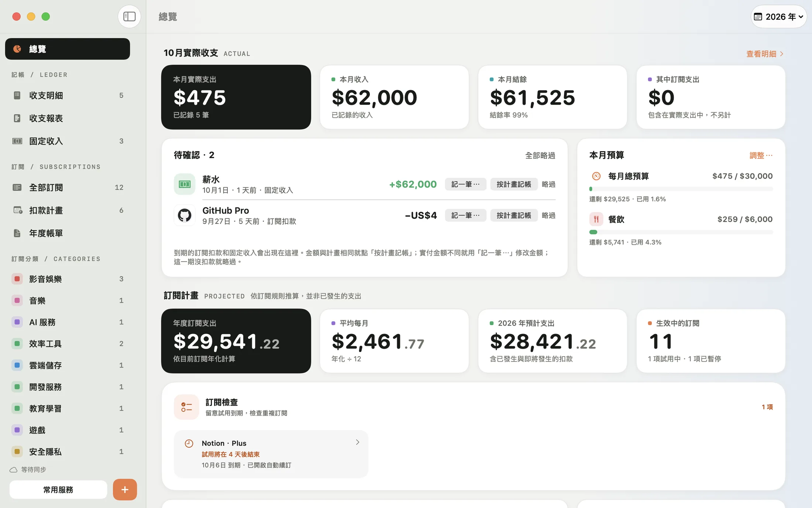
Task: Click the GitHub logo icon
Action: pos(185,215)
